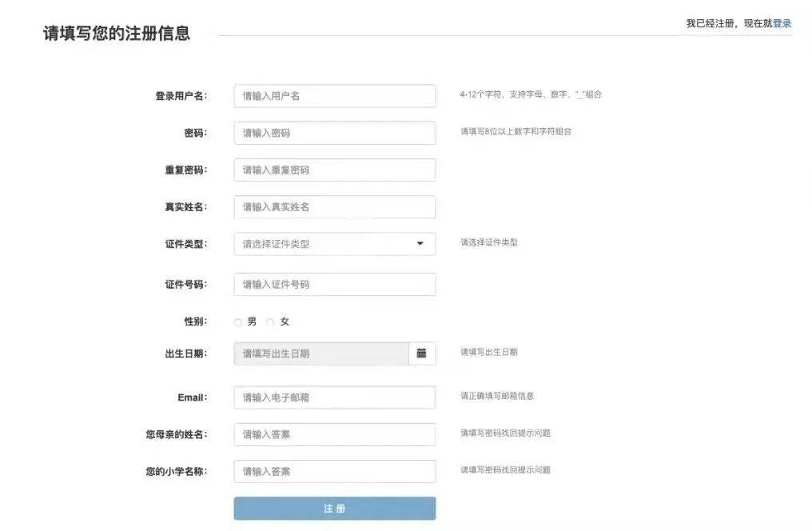Click the dropdown arrow on 请选择证件类型
Screen dimensions: 812x531
click(419, 243)
